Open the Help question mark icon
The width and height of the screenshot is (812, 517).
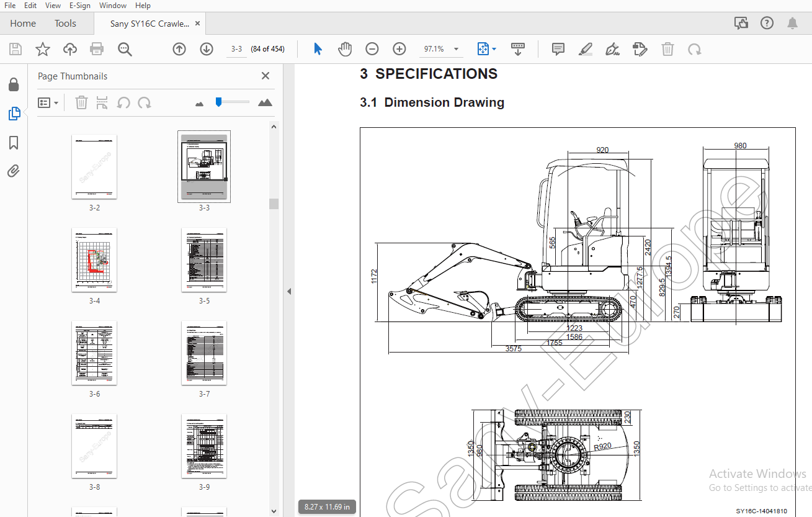coord(767,24)
